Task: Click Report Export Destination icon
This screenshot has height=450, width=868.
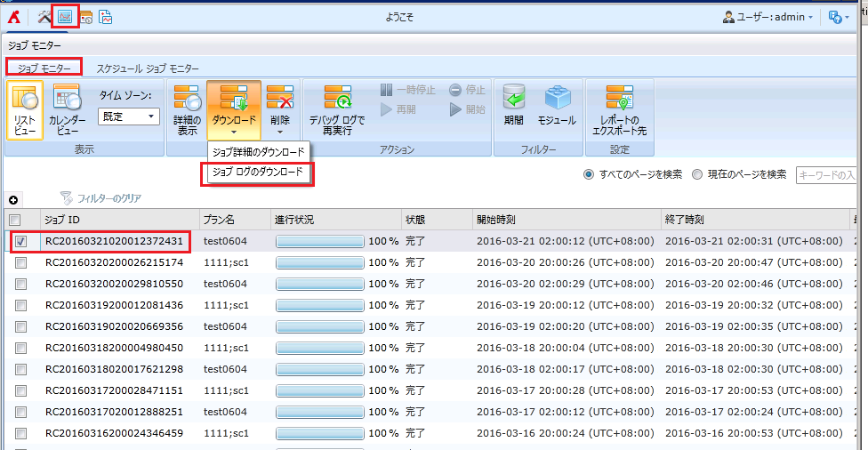Action: [619, 109]
